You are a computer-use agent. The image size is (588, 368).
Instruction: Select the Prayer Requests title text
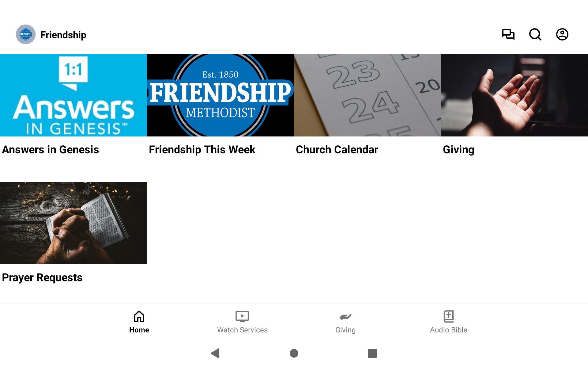pyautogui.click(x=42, y=278)
